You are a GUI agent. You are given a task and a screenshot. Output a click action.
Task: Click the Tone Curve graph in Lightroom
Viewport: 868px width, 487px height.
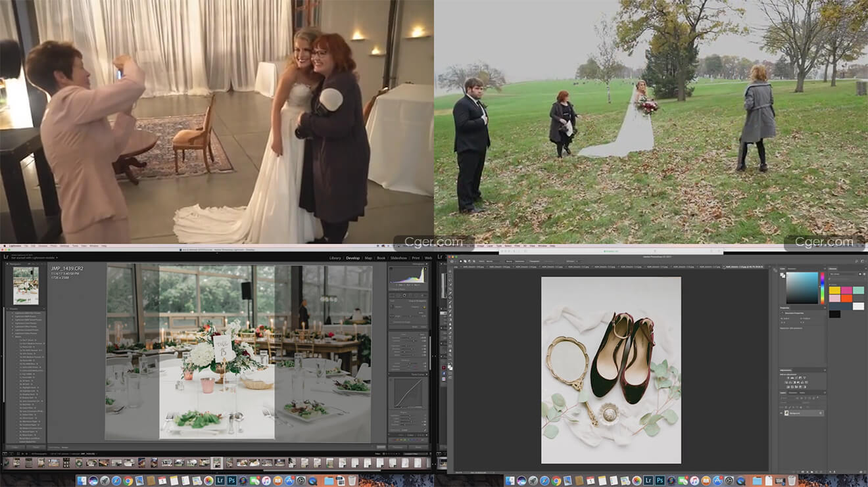click(x=408, y=392)
